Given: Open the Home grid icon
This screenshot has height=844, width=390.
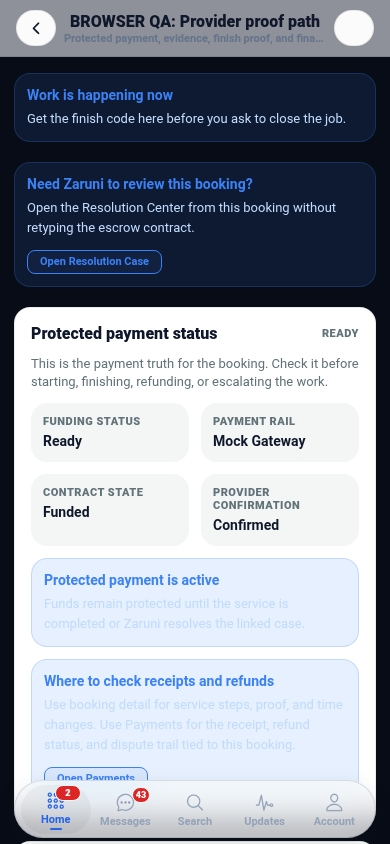Looking at the screenshot, I should tap(55, 800).
